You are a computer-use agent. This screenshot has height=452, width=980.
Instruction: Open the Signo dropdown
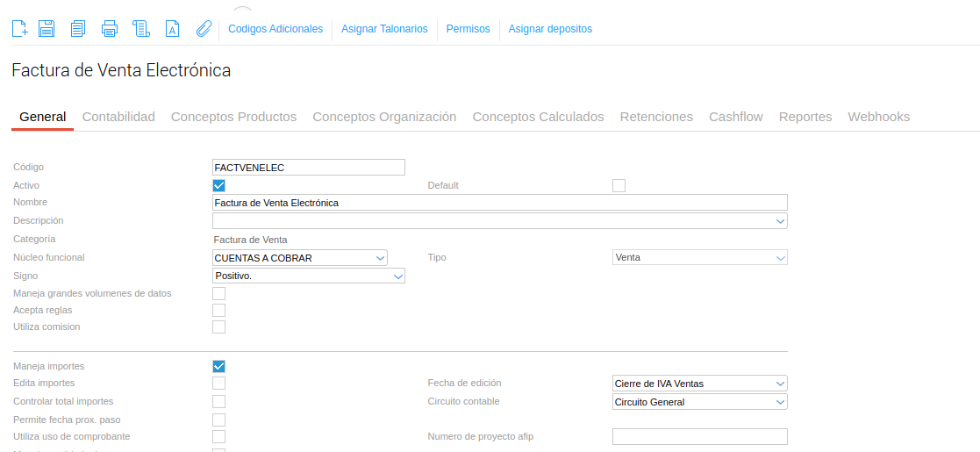pyautogui.click(x=309, y=275)
